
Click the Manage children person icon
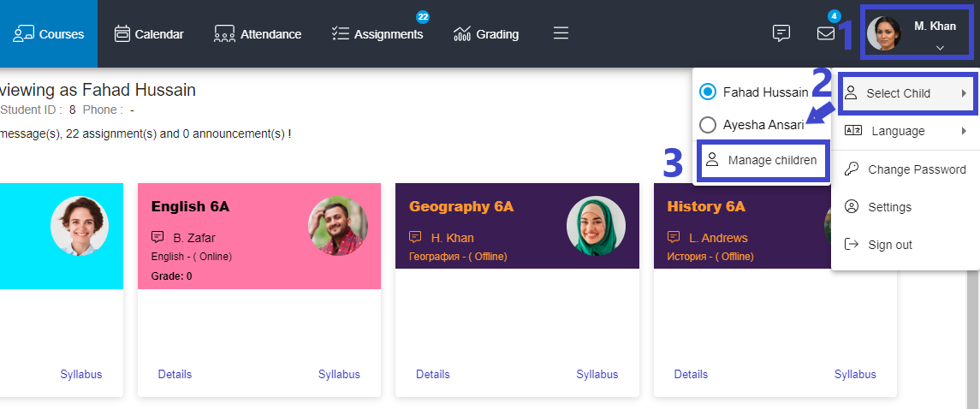point(711,160)
